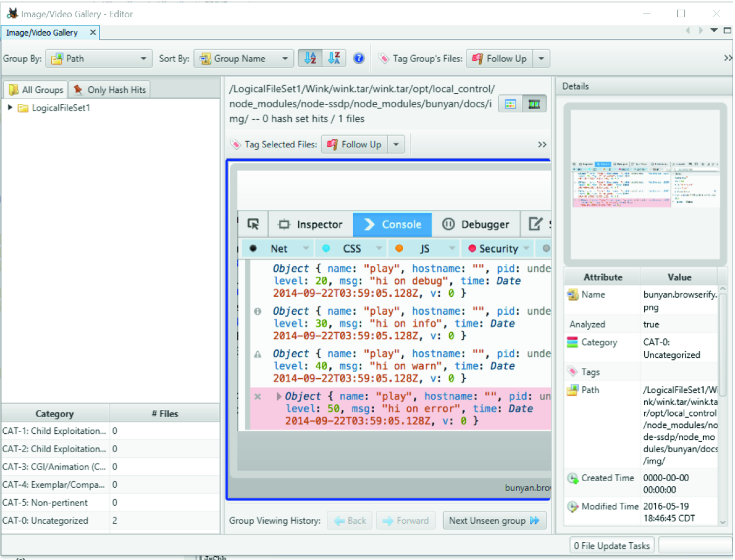The height and width of the screenshot is (560, 735).
Task: Click the Tag Selected Files tag icon
Action: 235,144
